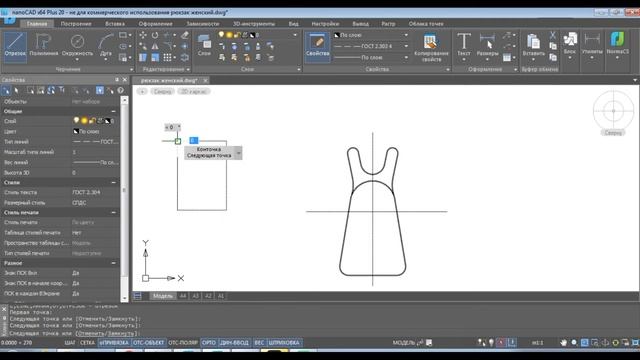The image size is (640, 360).
Task: Click the Cut scissors icon
Action: (553, 35)
